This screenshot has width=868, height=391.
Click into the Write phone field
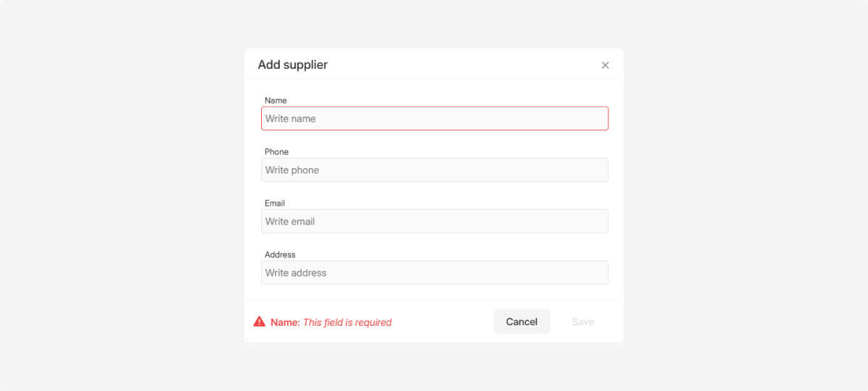pyautogui.click(x=434, y=170)
